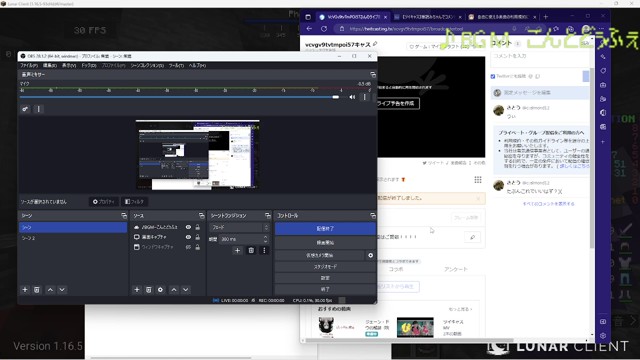
Task: Open the ファイル menu in OBS
Action: click(x=29, y=65)
